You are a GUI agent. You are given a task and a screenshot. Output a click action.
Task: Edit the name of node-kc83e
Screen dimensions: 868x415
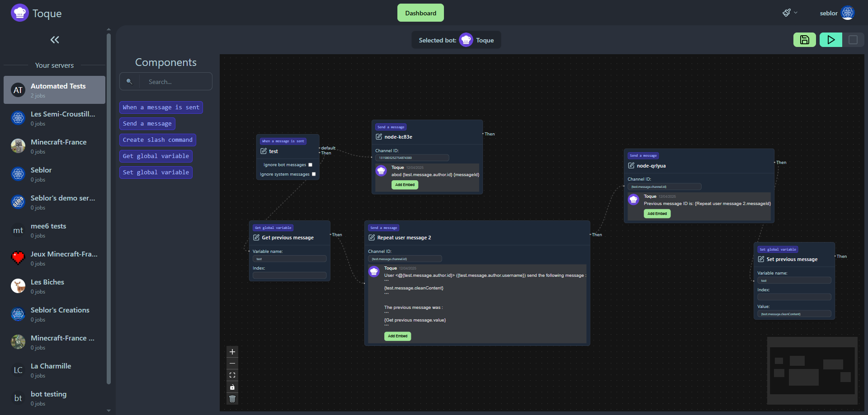pos(379,137)
